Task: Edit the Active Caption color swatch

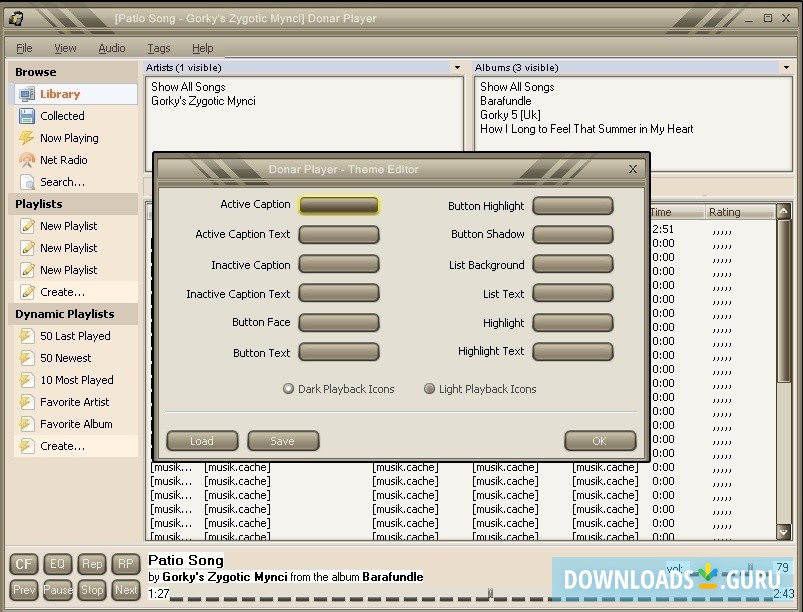Action: (x=339, y=204)
